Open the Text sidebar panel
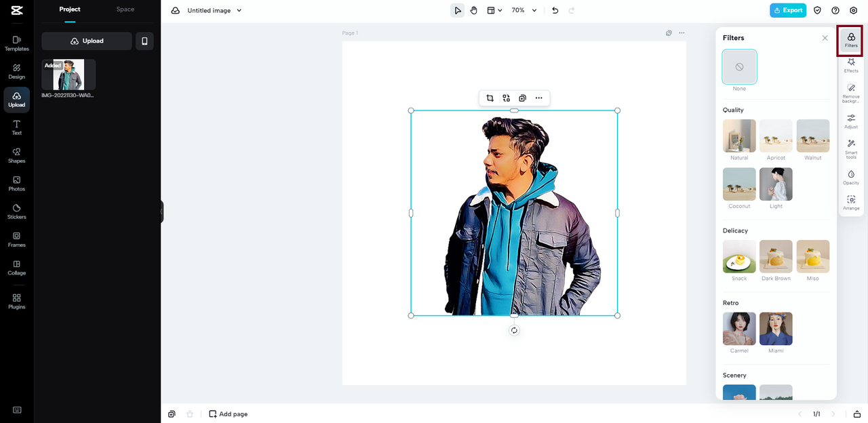This screenshot has width=868, height=423. 17,127
